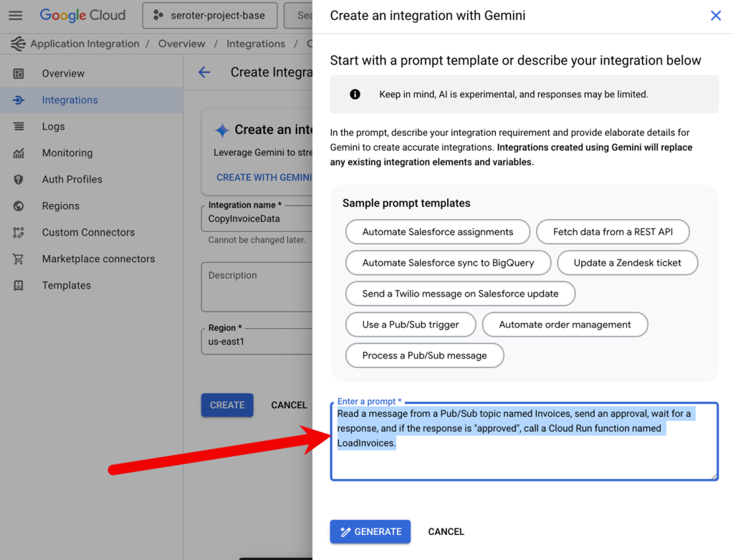This screenshot has height=560, width=733.
Task: Open Templates in the sidebar
Action: 66,286
